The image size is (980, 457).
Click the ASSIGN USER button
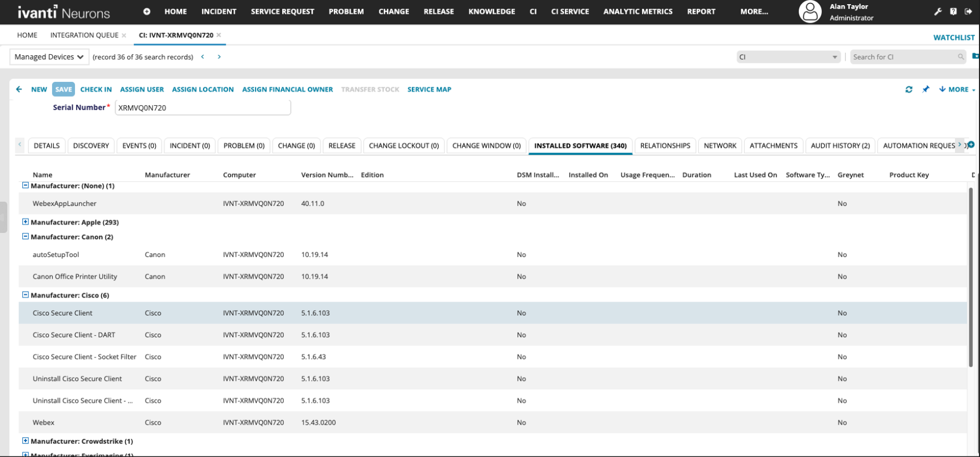point(142,90)
